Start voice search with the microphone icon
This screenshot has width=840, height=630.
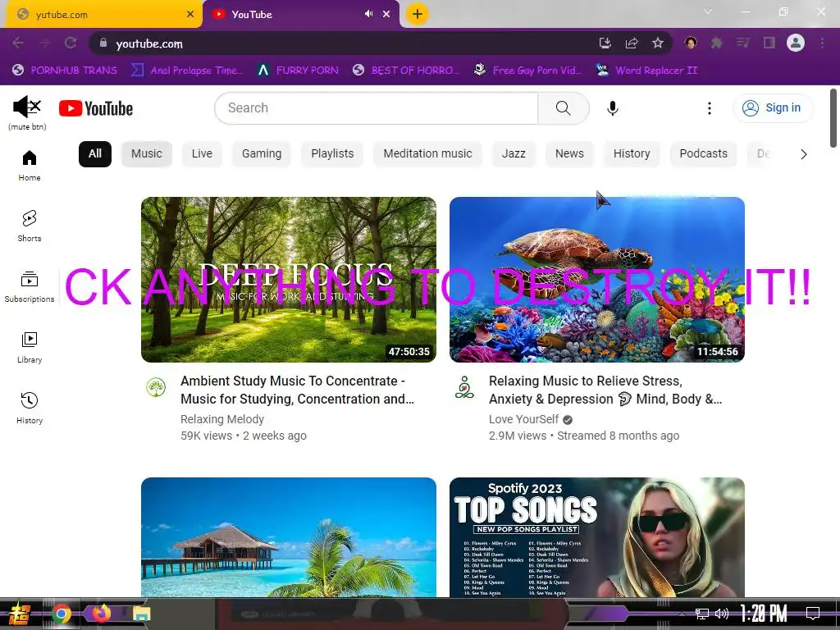612,108
